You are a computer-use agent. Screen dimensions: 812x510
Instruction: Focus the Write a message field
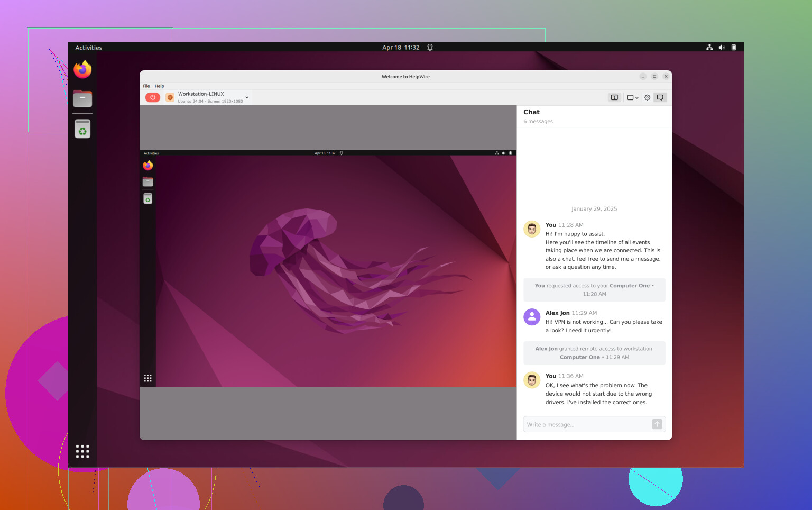[x=587, y=424]
